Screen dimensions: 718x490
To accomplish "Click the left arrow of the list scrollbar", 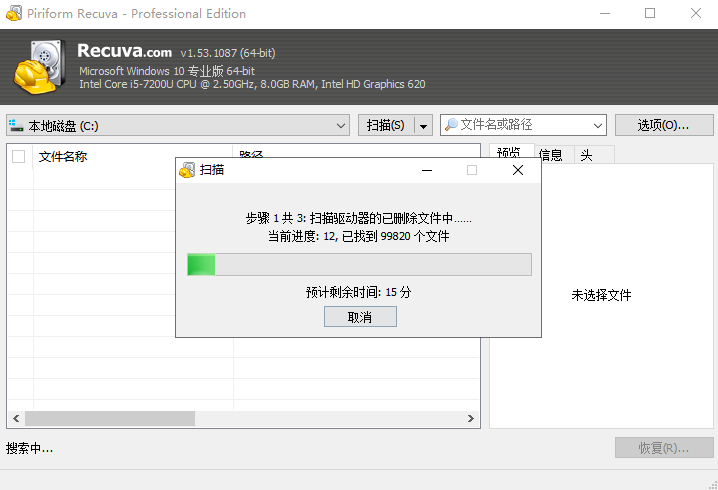I will click(16, 419).
